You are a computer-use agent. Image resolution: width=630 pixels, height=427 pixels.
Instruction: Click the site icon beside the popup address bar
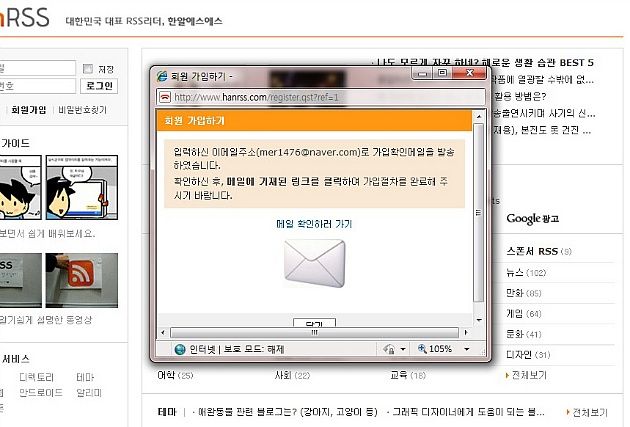(165, 97)
